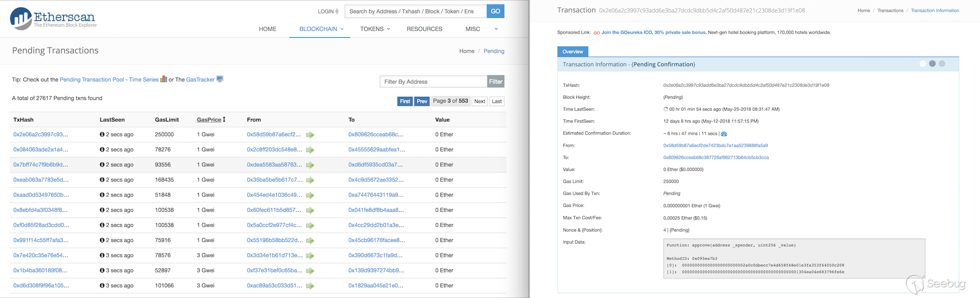Expand the BLOCKCHAIN menu
Screen dimensions: 980x298
[x=322, y=29]
